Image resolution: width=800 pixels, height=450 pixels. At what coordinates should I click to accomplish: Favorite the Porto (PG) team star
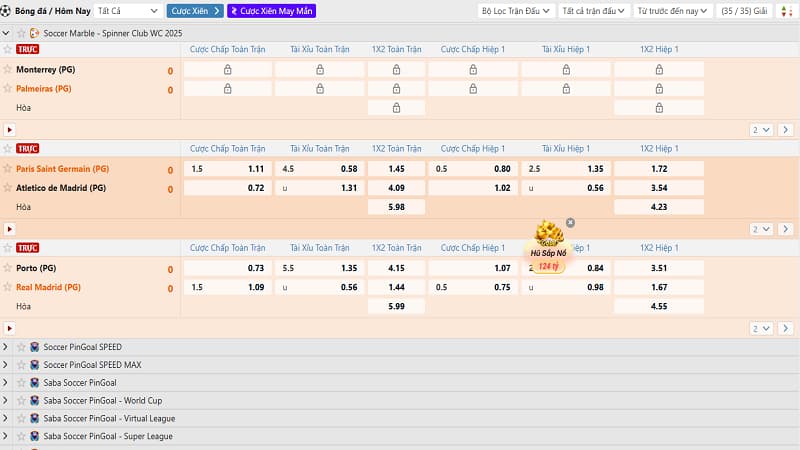point(7,268)
